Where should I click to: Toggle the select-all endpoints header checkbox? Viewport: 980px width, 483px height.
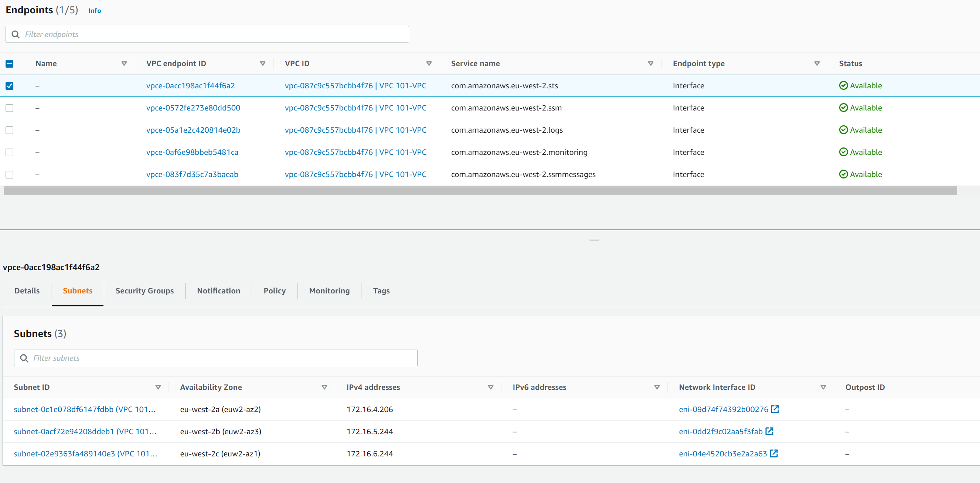coord(10,64)
